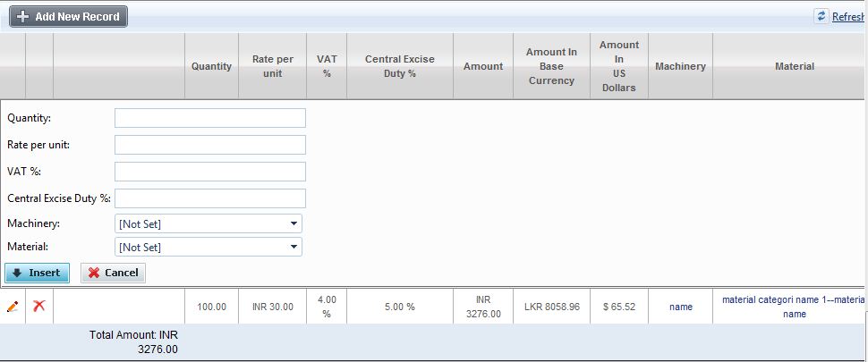This screenshot has height=362, width=868.
Task: Open the Machinery dropdown in the form
Action: click(208, 223)
